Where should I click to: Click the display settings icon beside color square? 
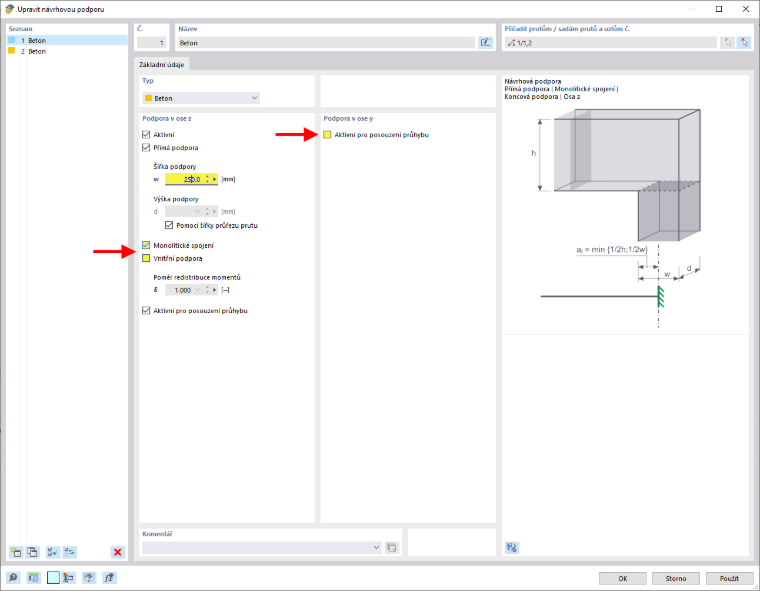[x=68, y=577]
